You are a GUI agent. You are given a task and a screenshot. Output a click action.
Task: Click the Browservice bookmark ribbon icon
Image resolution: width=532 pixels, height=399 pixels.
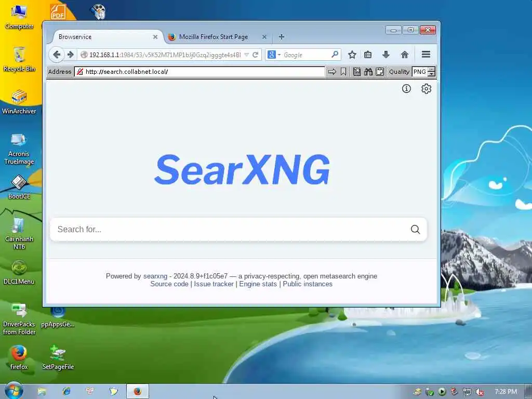tap(343, 72)
